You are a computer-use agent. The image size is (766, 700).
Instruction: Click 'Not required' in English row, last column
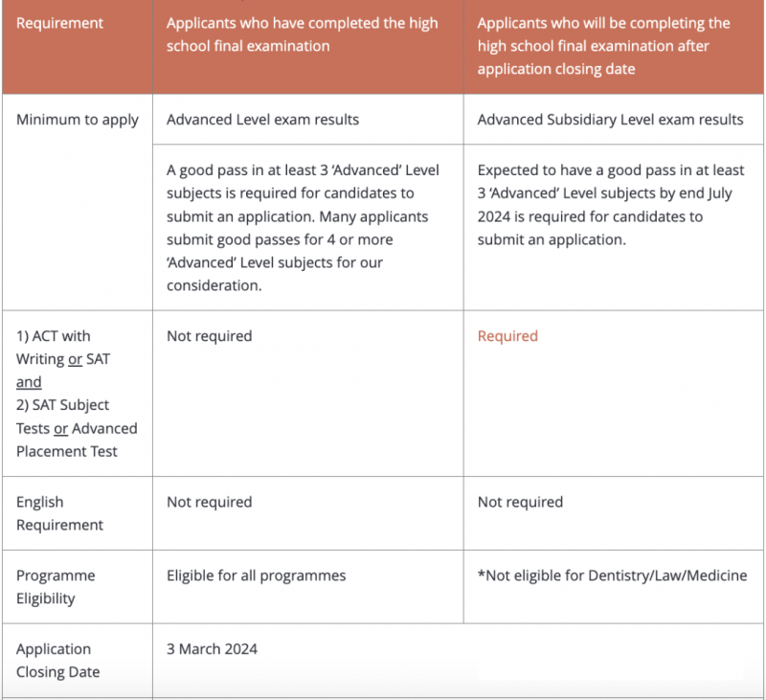coord(520,502)
